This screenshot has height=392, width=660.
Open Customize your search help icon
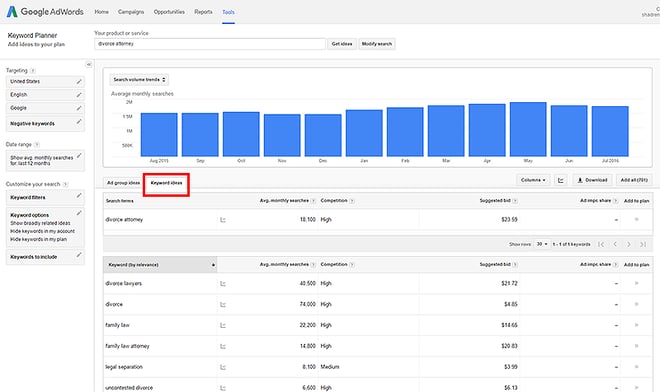point(65,184)
